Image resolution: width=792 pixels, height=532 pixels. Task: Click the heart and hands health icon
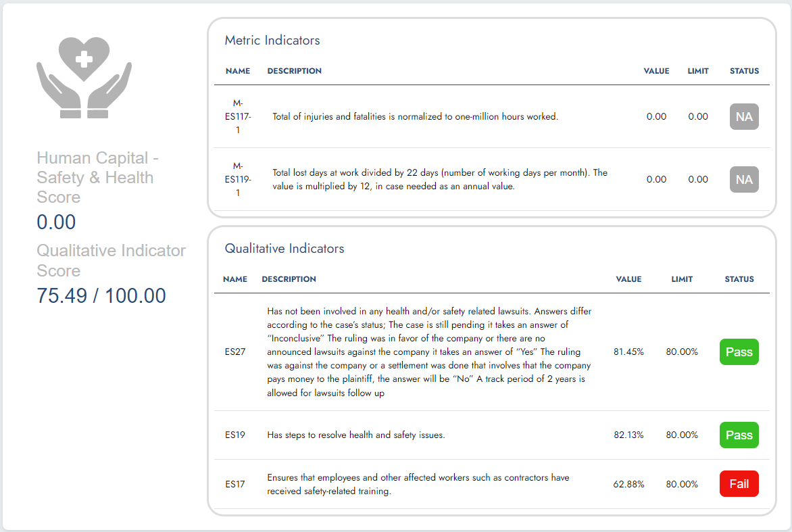coord(84,77)
